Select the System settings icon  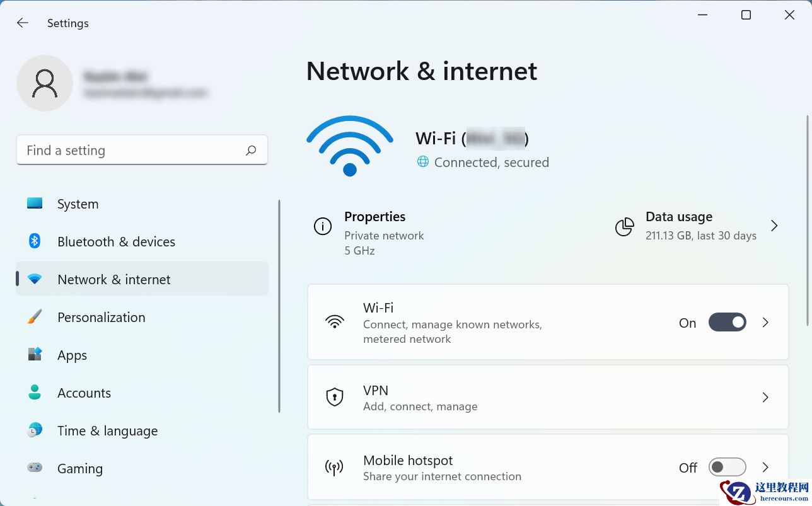34,204
